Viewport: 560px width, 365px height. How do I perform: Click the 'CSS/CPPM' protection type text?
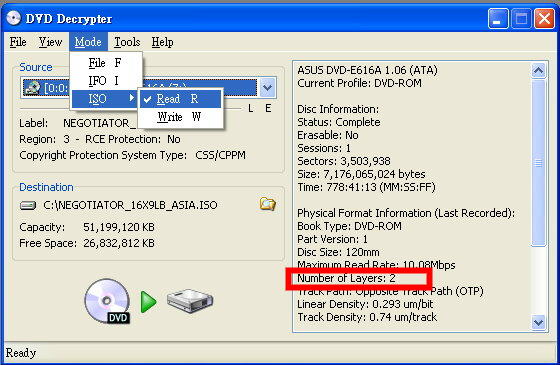coord(220,155)
